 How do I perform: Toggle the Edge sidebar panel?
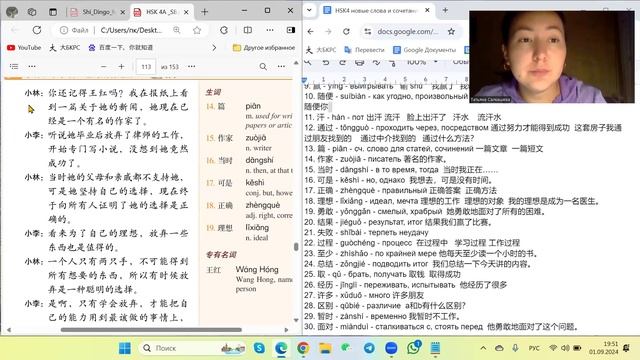click(291, 30)
